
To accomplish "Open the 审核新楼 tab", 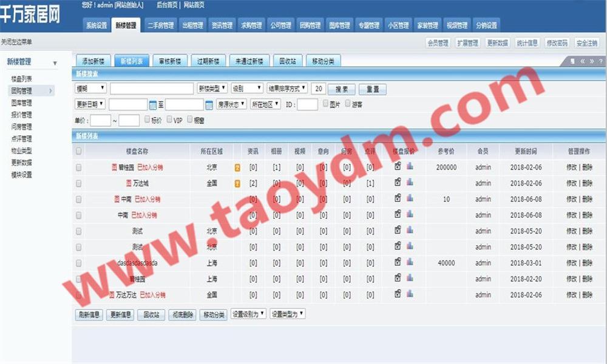I will pos(170,61).
